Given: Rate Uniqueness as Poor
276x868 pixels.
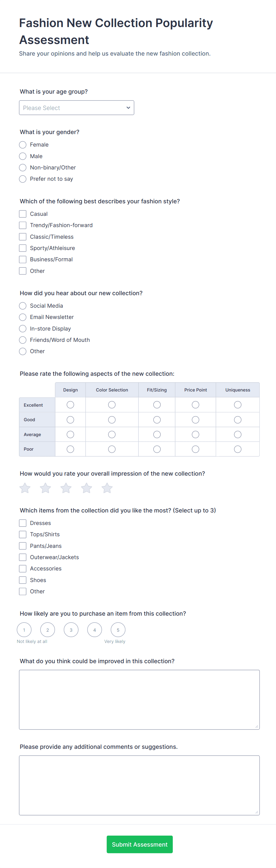Looking at the screenshot, I should pos(238,449).
